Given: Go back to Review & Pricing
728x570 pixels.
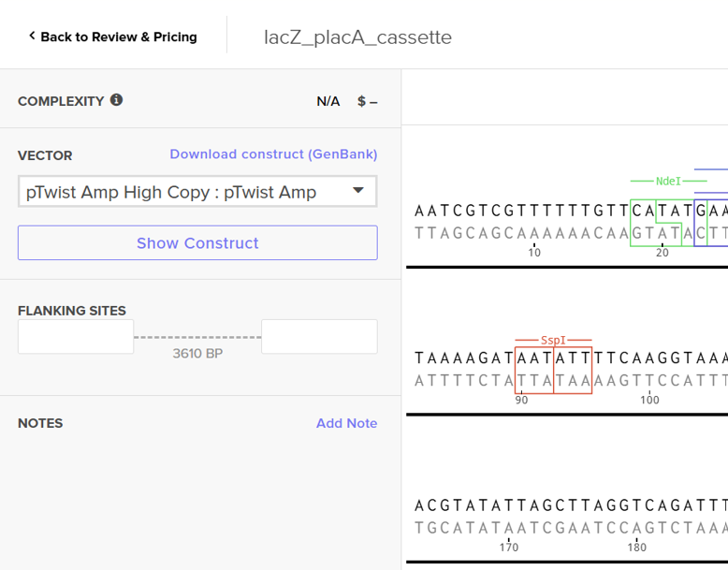Looking at the screenshot, I should pyautogui.click(x=112, y=37).
